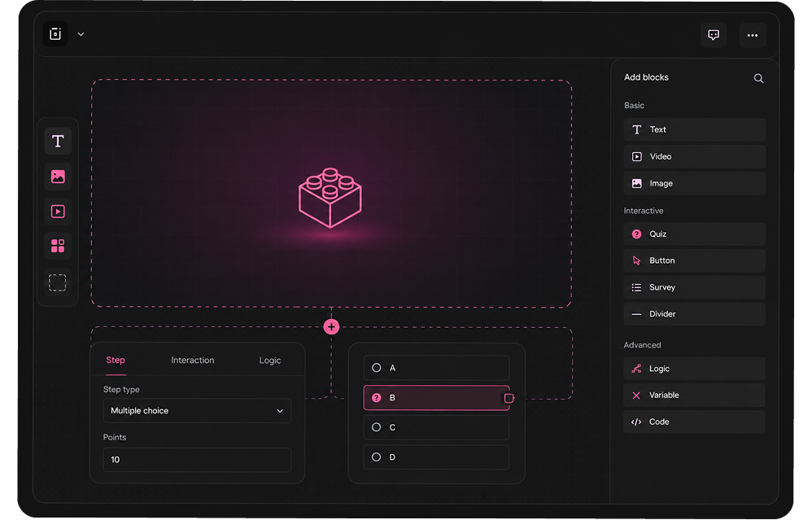Add a Code block from the Advanced section
Image resolution: width=812 pixels, height=520 pixels.
pyautogui.click(x=694, y=422)
